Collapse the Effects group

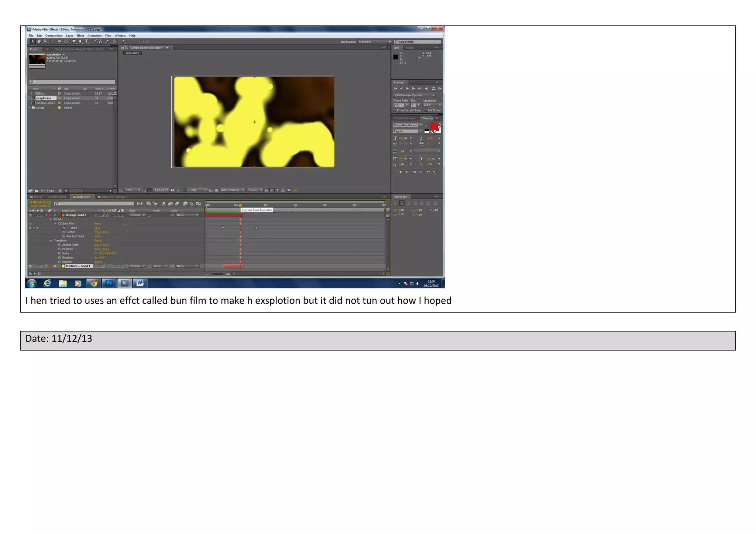tap(51, 219)
